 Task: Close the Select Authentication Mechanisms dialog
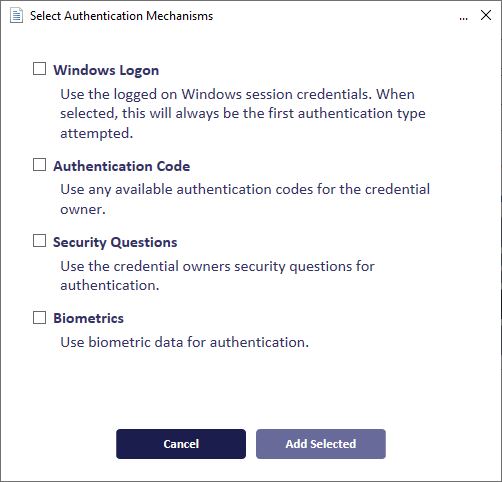(x=486, y=15)
